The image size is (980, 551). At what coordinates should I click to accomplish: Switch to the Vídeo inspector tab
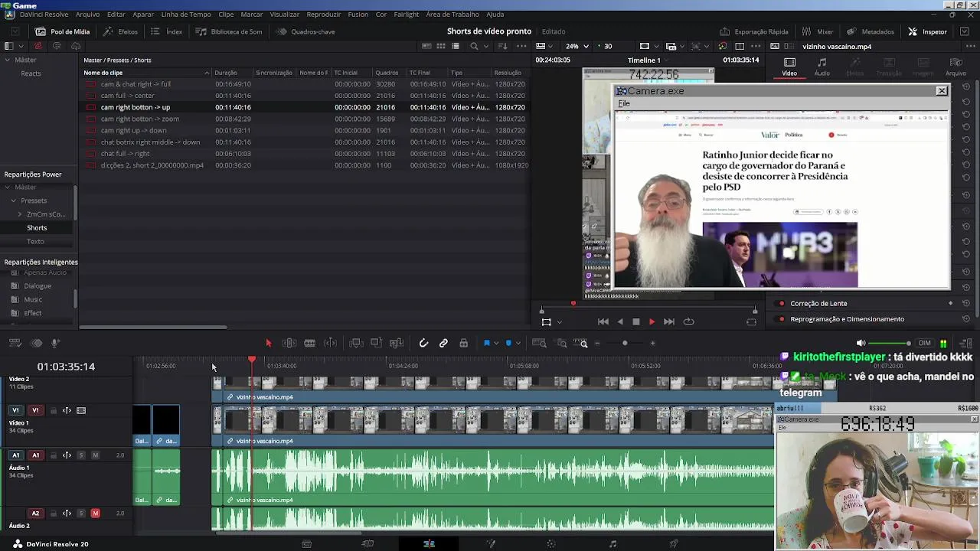click(x=789, y=67)
